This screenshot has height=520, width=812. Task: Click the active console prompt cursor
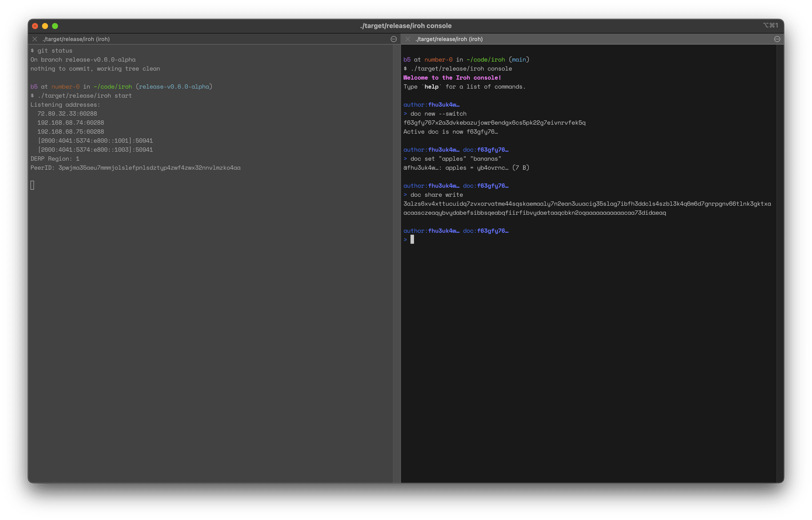412,240
